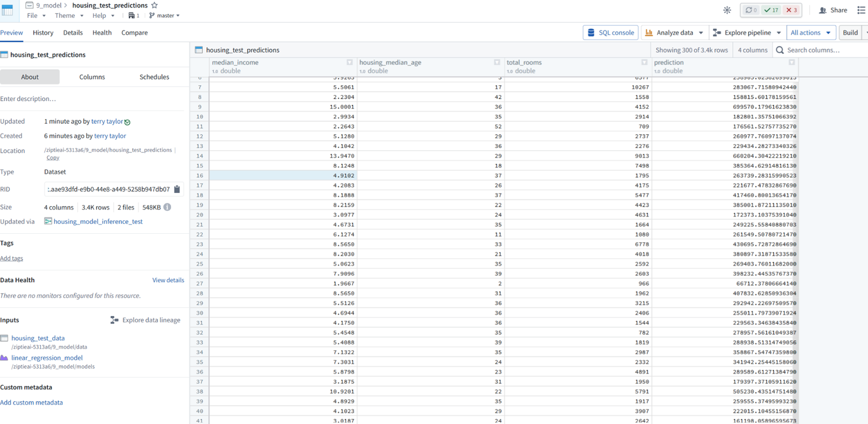868x424 pixels.
Task: Star the housing_test_predictions dataset
Action: (155, 5)
